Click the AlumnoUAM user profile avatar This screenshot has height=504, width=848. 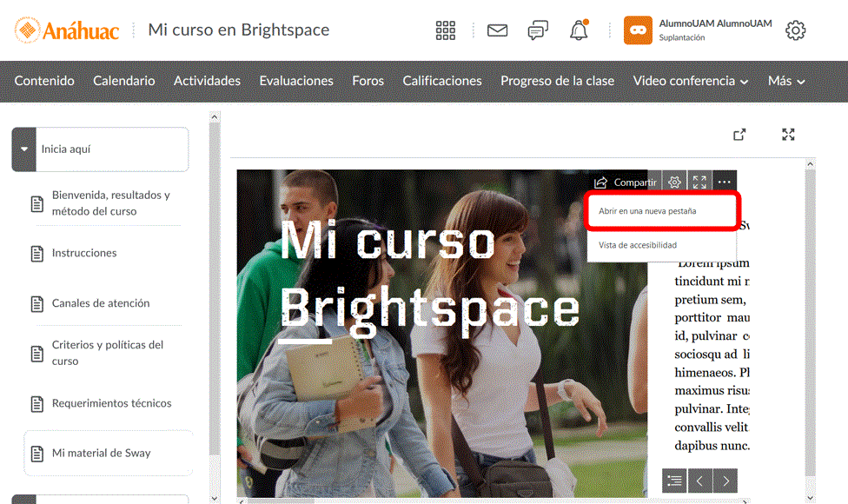pos(638,30)
